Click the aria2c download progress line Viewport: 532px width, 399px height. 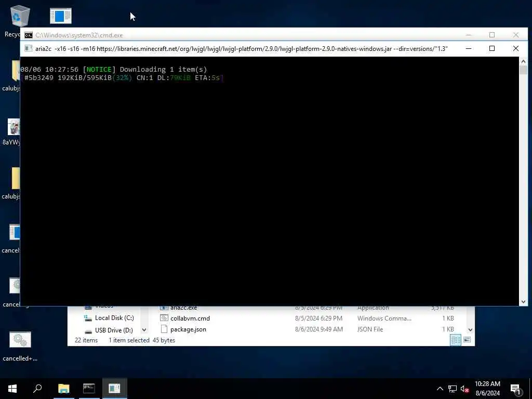122,78
